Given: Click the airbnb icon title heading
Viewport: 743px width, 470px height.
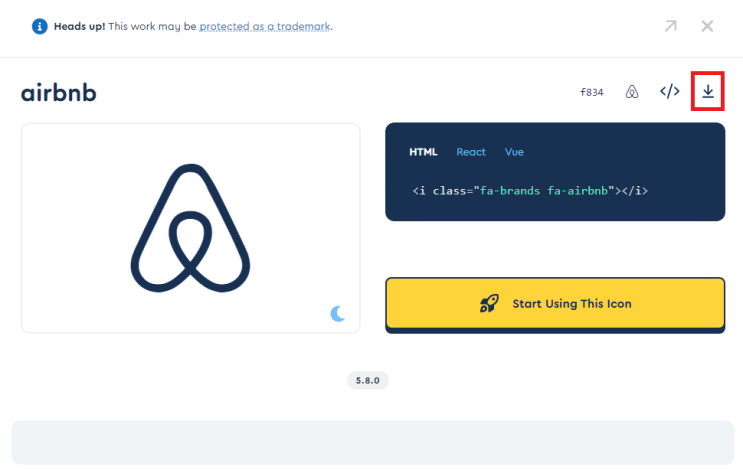Looking at the screenshot, I should (59, 92).
